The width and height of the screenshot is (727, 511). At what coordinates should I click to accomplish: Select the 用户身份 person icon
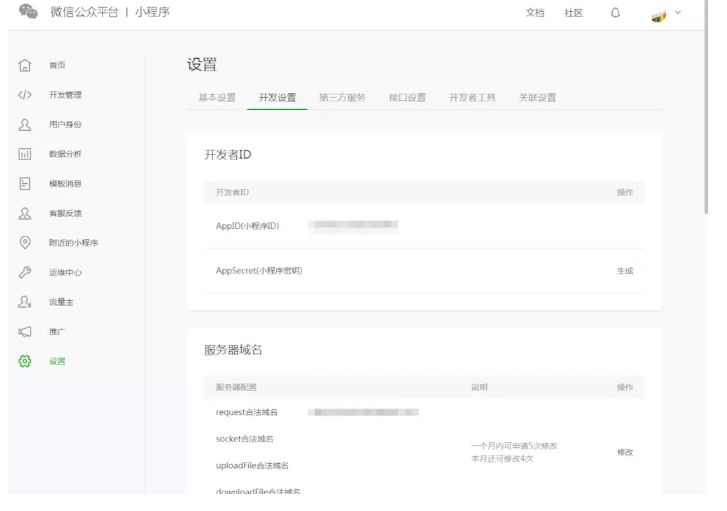point(22,124)
